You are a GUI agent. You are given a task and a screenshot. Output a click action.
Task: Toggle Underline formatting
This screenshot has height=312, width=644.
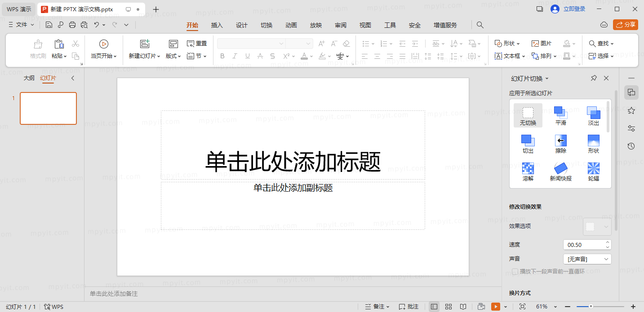point(247,56)
